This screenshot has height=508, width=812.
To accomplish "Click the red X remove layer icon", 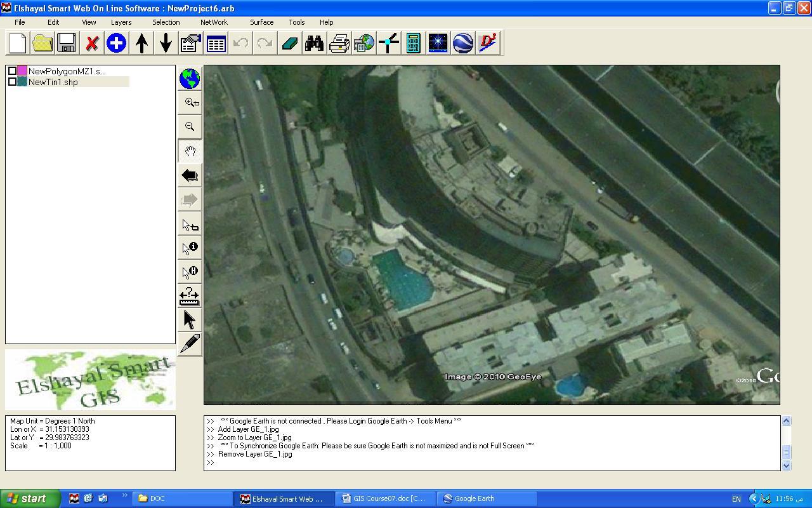I will point(92,43).
